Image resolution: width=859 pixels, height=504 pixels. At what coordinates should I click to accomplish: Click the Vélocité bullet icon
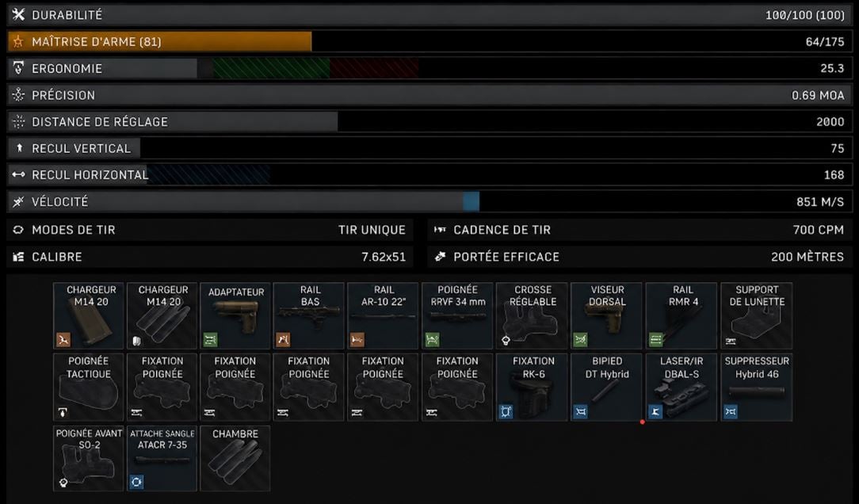tap(19, 201)
